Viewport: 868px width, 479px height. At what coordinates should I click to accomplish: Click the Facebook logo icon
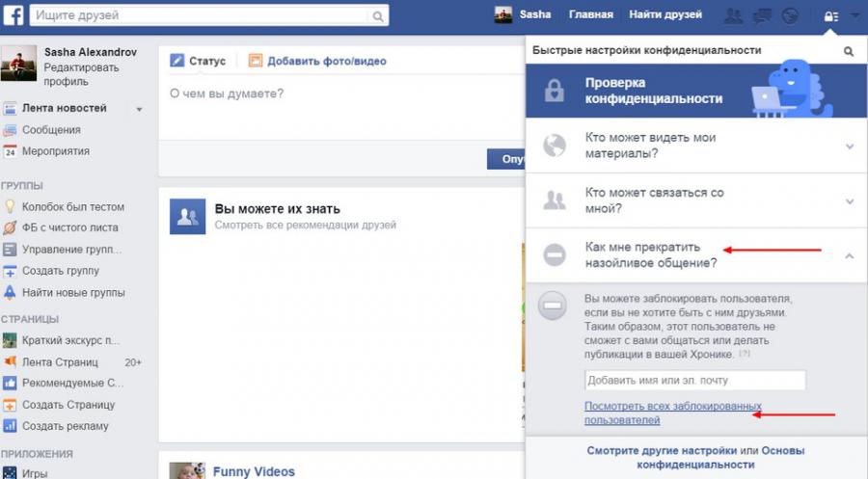(13, 14)
